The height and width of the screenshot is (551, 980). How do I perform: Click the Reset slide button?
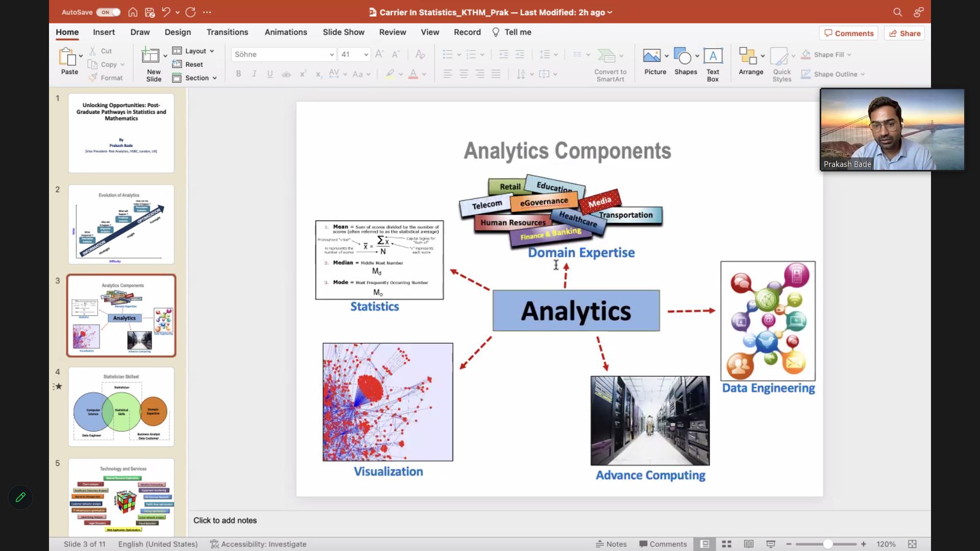(188, 64)
